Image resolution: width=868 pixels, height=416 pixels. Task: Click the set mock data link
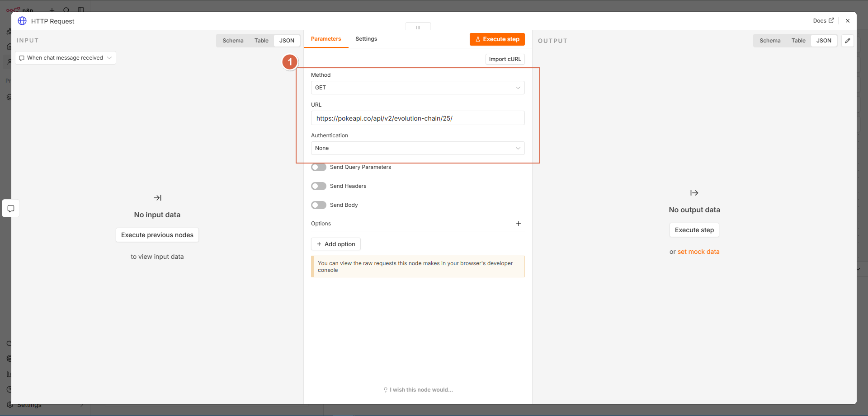(698, 252)
